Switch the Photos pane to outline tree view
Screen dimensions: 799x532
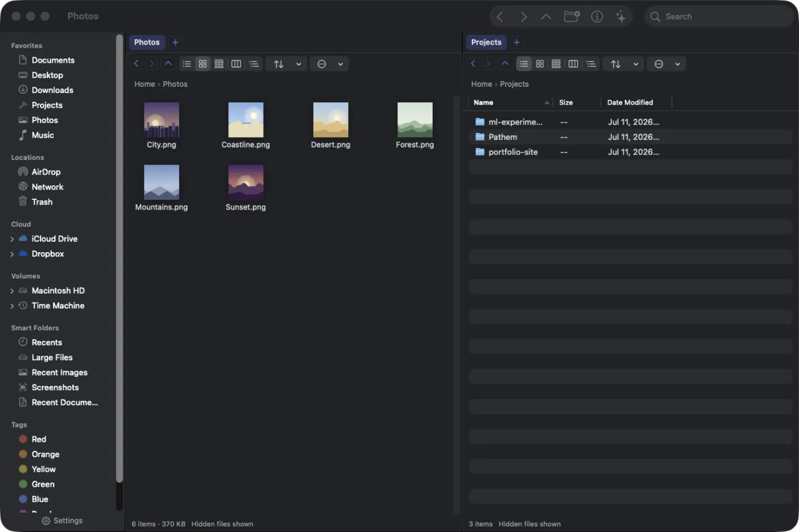point(254,64)
